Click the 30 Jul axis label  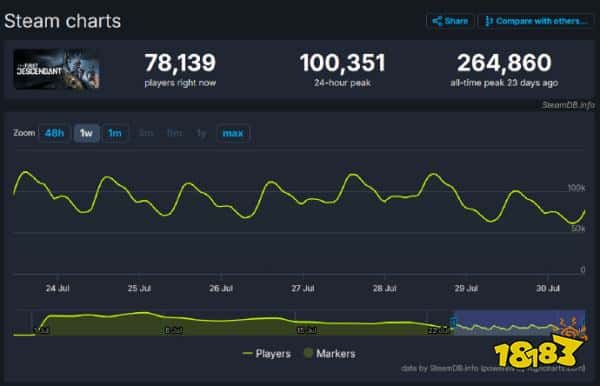click(x=548, y=288)
